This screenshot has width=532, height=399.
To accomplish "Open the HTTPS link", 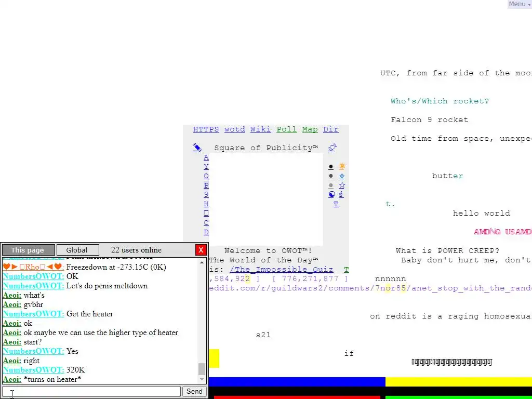I will point(206,129).
